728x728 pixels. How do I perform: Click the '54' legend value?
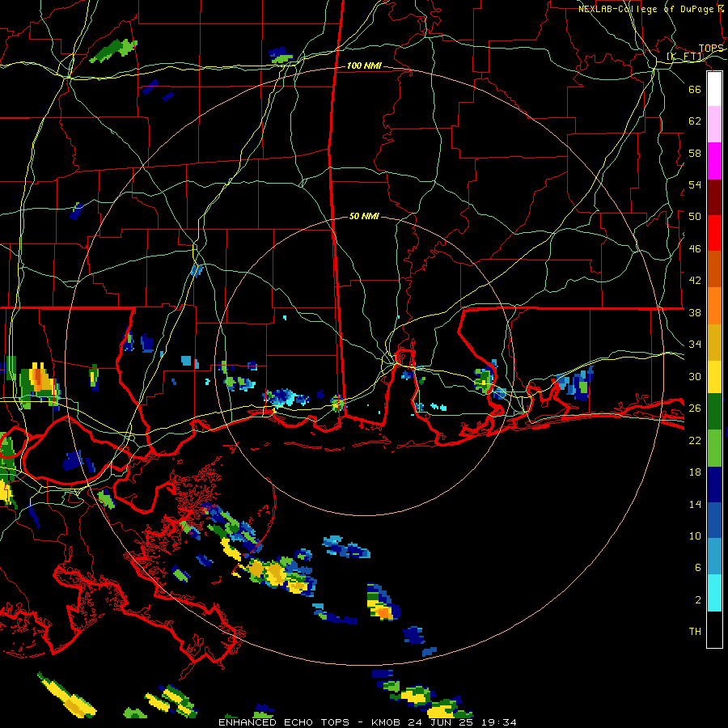pyautogui.click(x=695, y=184)
